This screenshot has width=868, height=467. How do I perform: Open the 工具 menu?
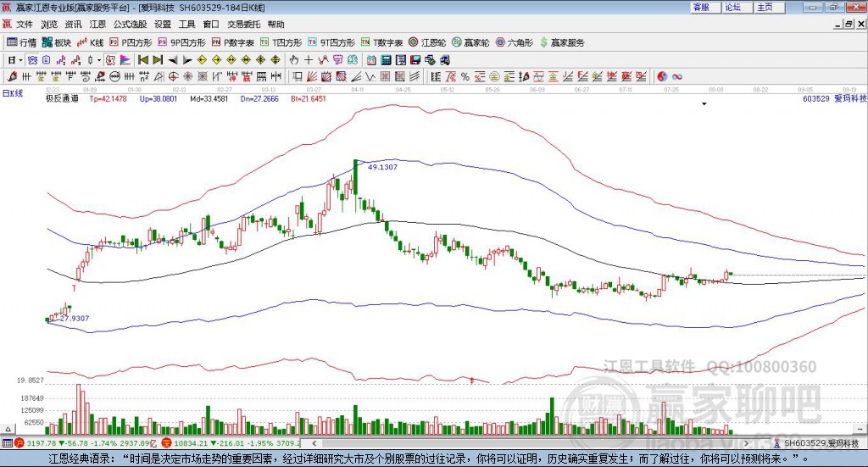click(187, 25)
